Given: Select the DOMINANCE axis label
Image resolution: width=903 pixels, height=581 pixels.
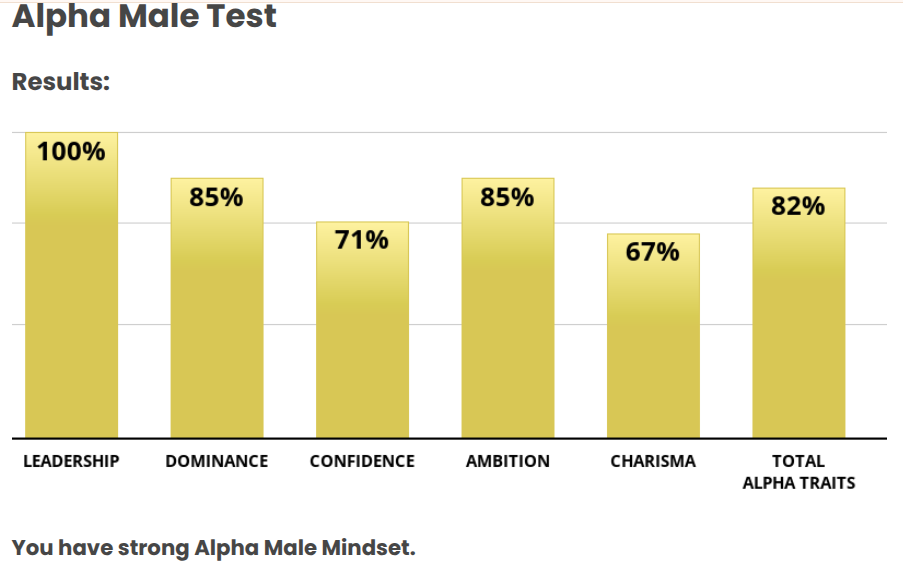Looking at the screenshot, I should click(216, 461).
